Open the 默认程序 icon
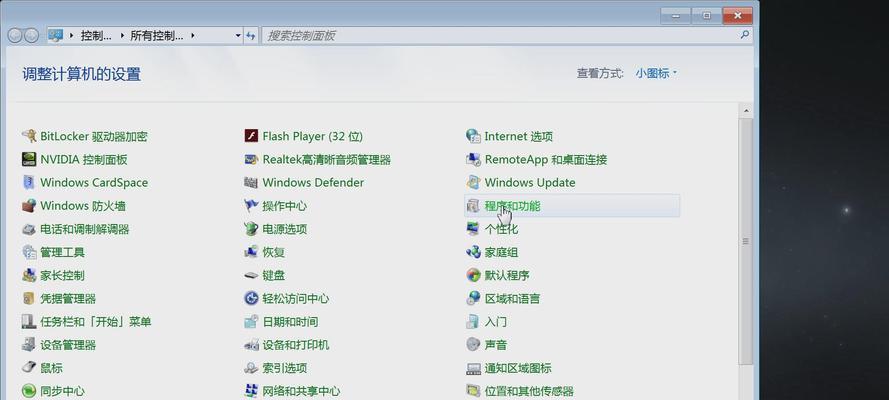 473,275
